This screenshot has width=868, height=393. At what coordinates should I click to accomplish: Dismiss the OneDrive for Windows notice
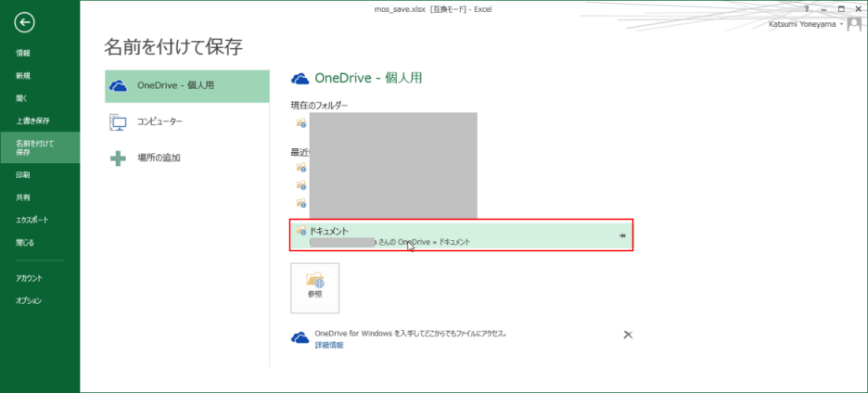pyautogui.click(x=628, y=335)
